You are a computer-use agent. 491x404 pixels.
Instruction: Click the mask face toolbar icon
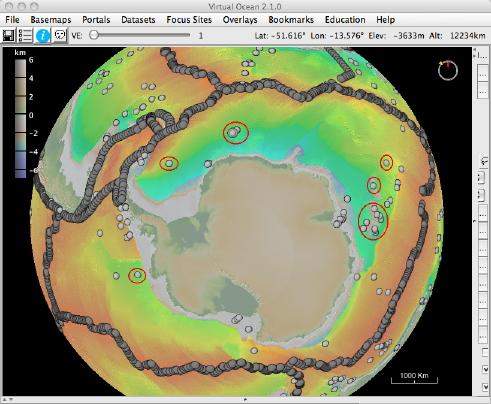tap(60, 35)
